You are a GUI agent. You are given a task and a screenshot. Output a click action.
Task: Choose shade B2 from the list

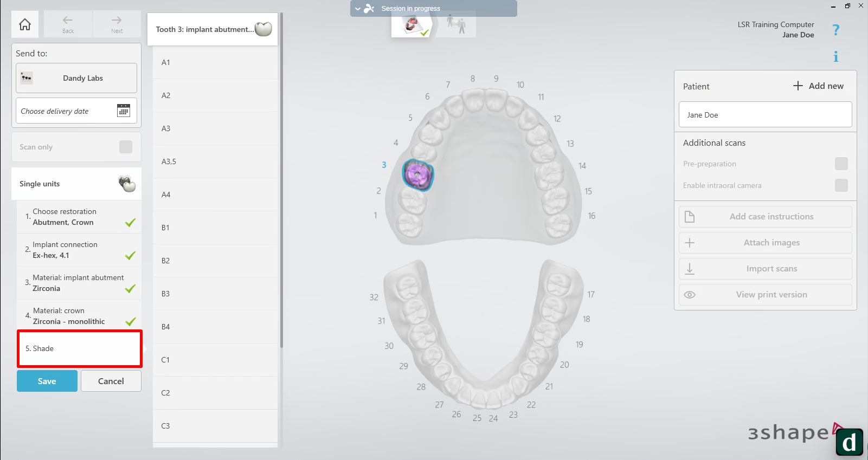(215, 261)
